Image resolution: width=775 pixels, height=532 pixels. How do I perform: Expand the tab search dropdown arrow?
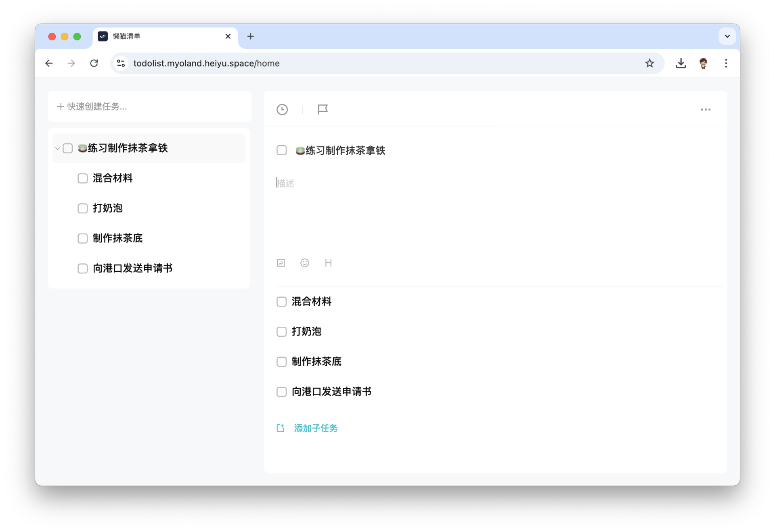(x=727, y=36)
